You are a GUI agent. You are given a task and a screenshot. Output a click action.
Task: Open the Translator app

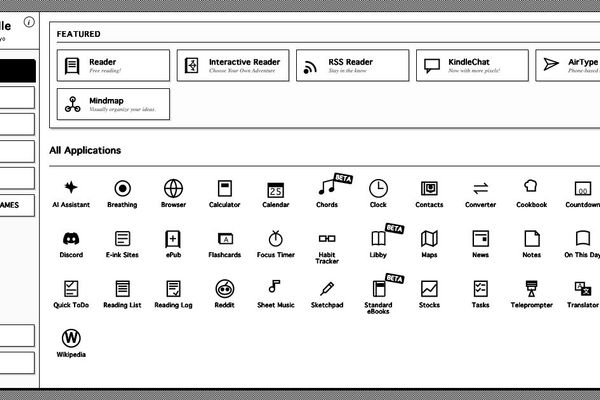(x=582, y=294)
